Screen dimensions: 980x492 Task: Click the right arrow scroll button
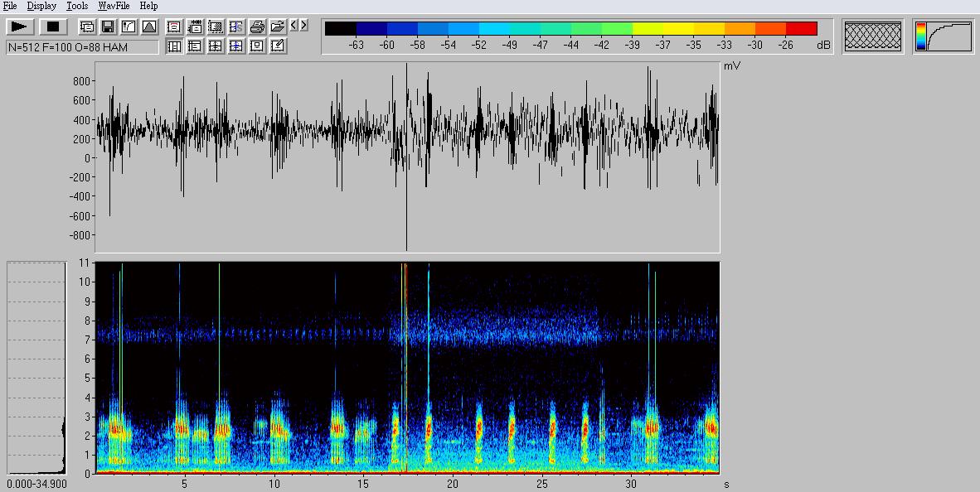[304, 26]
